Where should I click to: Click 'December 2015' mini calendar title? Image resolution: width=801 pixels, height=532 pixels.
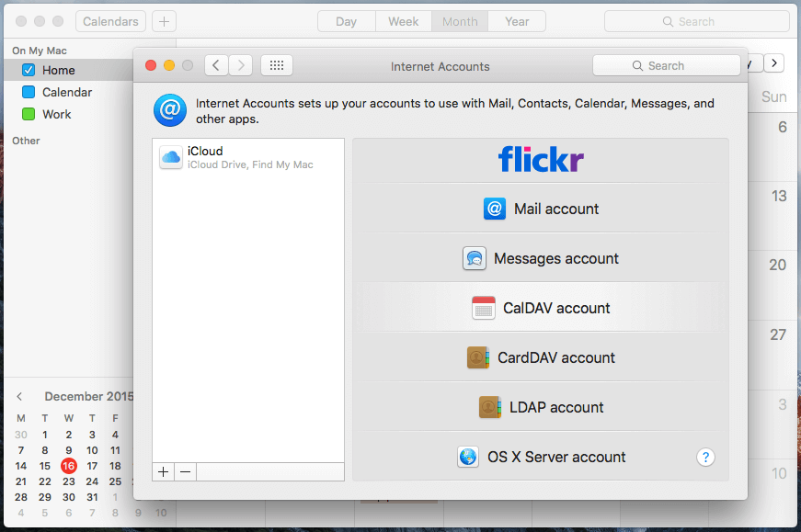click(89, 396)
